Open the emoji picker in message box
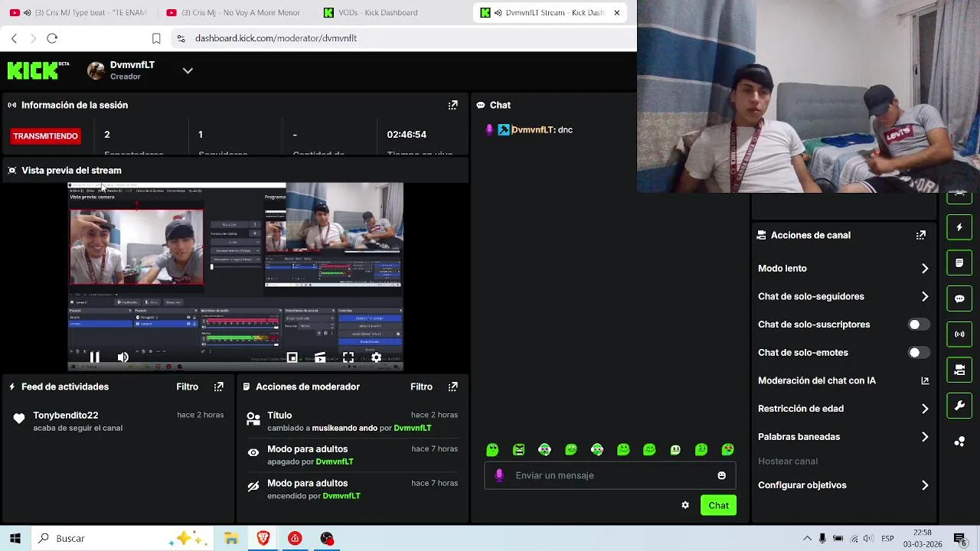Image resolution: width=980 pixels, height=551 pixels. click(721, 475)
